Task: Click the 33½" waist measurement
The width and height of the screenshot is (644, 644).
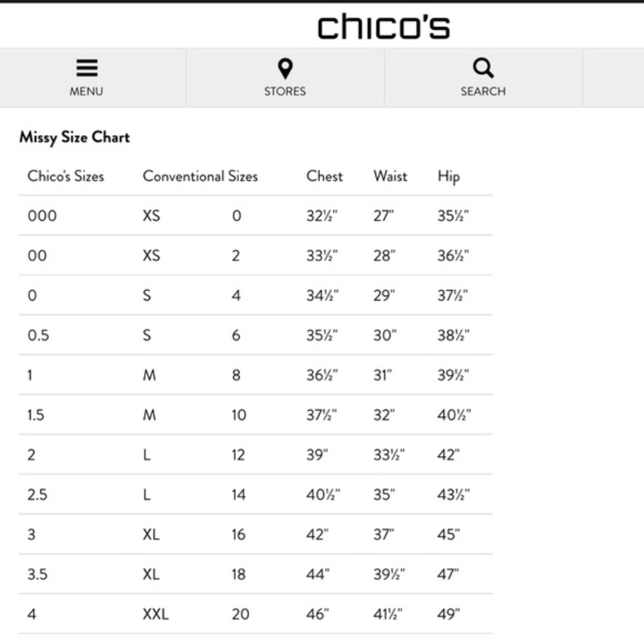Action: [x=389, y=455]
